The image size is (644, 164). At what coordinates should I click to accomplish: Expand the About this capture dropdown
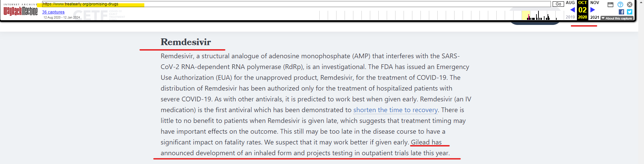click(617, 18)
